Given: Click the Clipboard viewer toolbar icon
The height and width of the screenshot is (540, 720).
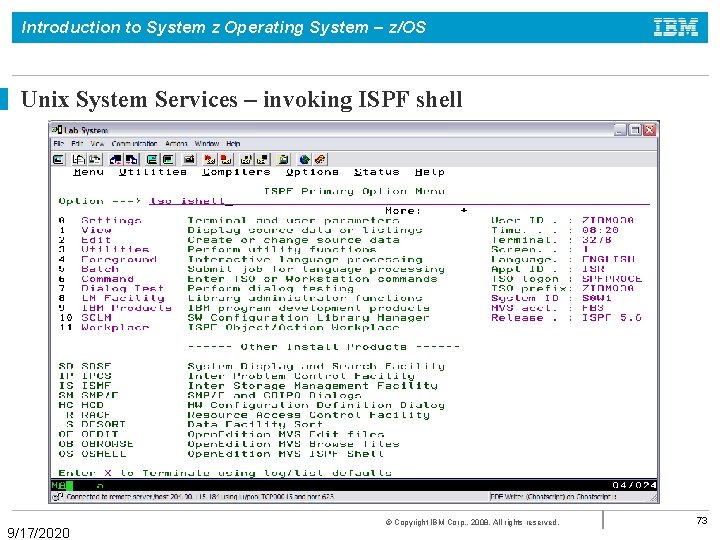Looking at the screenshot, I should [x=284, y=159].
